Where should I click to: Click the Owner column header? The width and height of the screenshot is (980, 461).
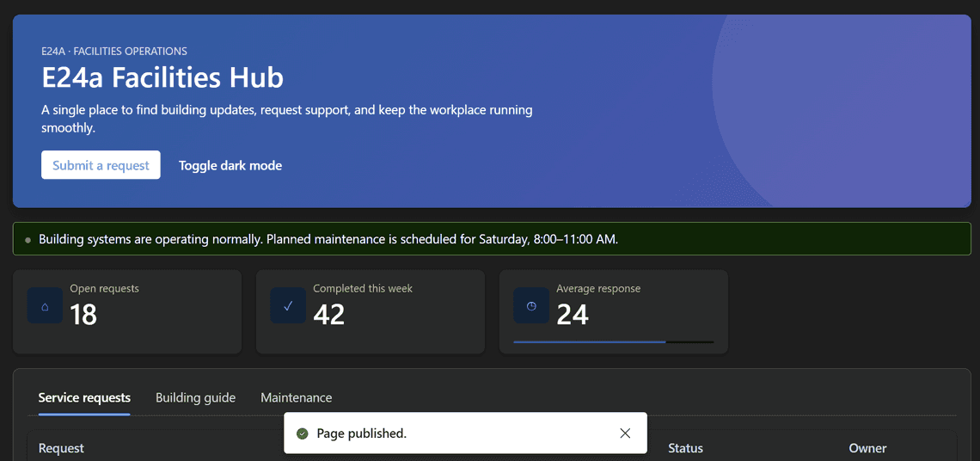867,448
